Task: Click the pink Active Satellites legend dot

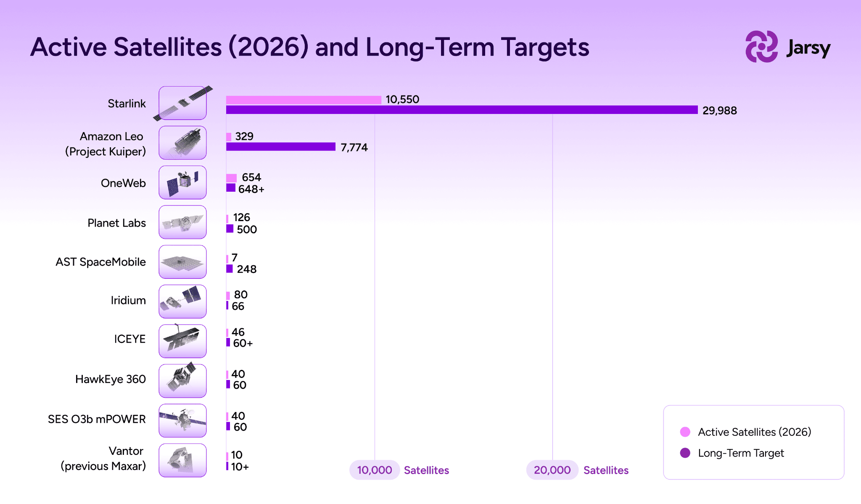Action: pos(685,432)
